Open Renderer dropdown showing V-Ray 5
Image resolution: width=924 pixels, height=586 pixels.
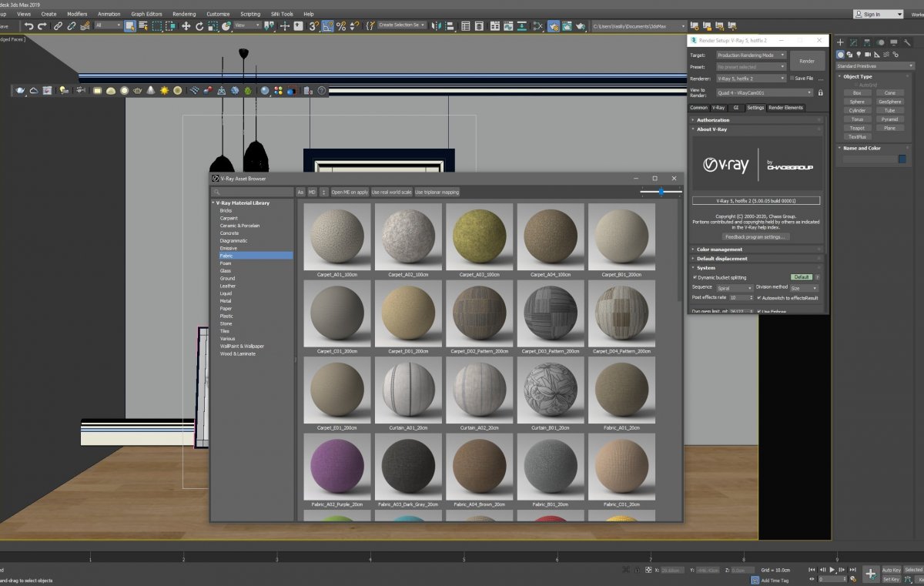point(751,79)
